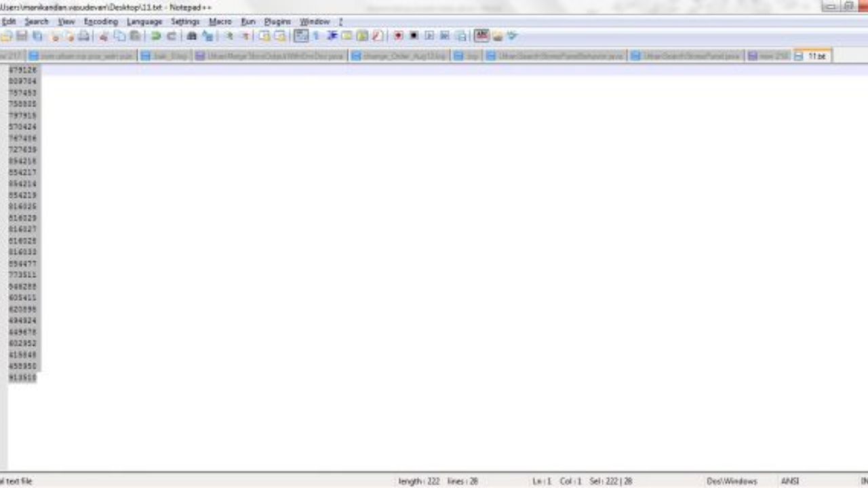Open the Encoding menu
The width and height of the screenshot is (868, 488).
pyautogui.click(x=100, y=22)
